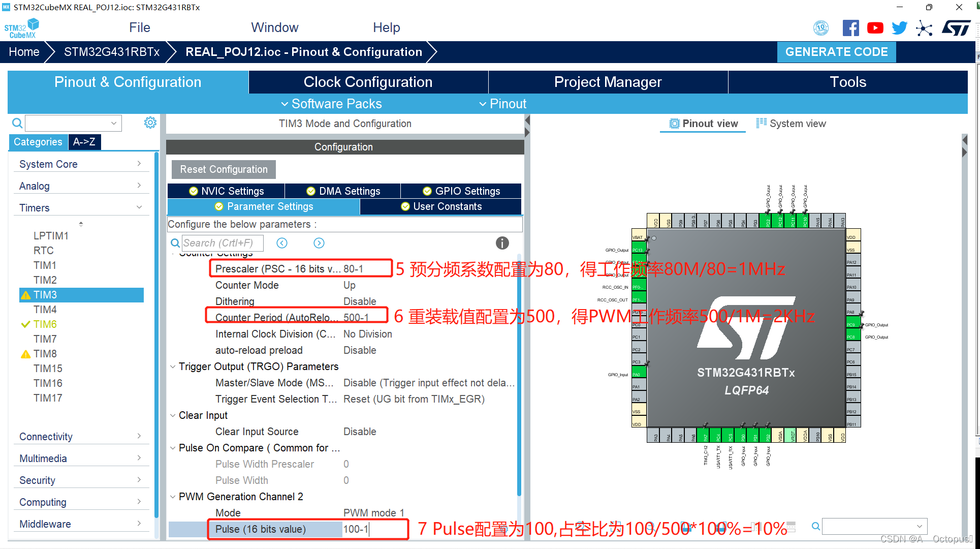
Task: Click the ST community network icon
Action: click(x=924, y=28)
